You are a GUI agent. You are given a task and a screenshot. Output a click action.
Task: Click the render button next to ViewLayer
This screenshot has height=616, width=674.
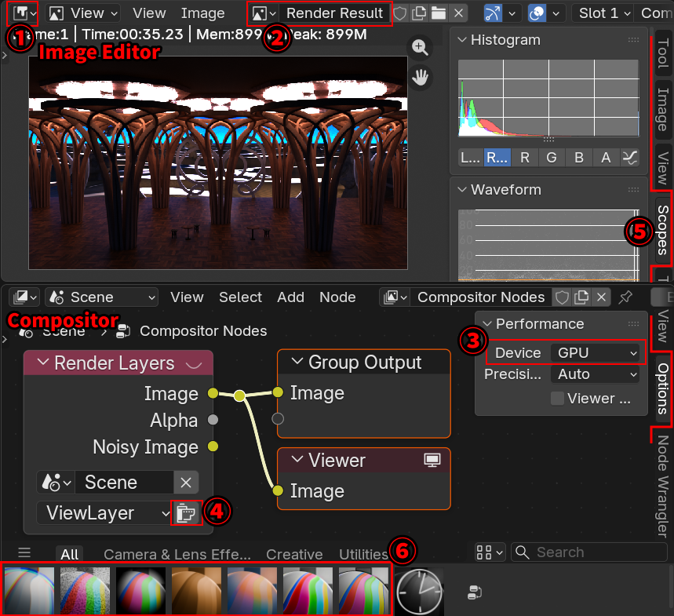coord(186,513)
